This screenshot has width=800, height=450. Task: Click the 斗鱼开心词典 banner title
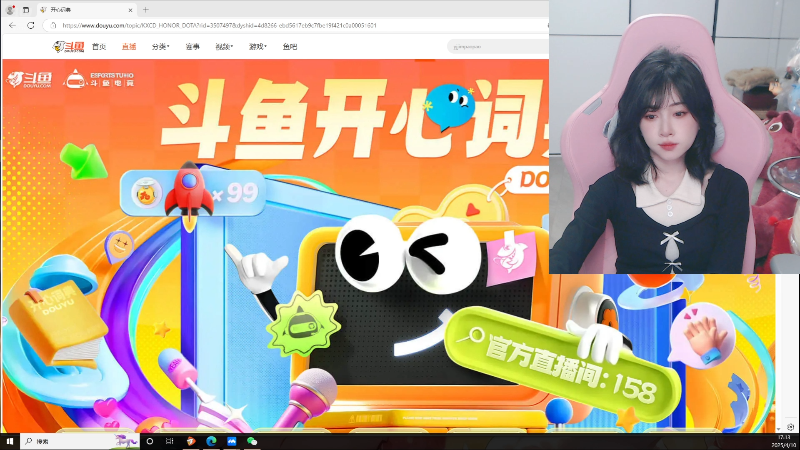coord(355,118)
